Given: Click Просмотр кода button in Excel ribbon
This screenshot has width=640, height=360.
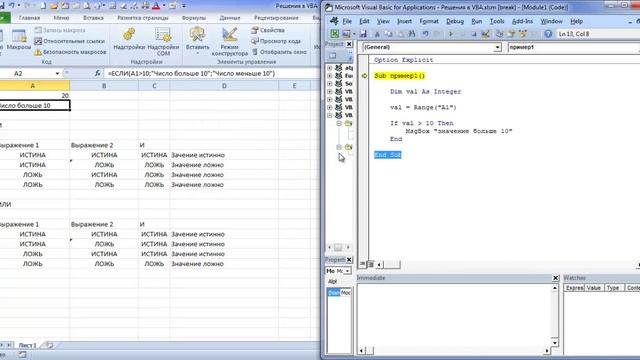Looking at the screenshot, I should (x=276, y=41).
